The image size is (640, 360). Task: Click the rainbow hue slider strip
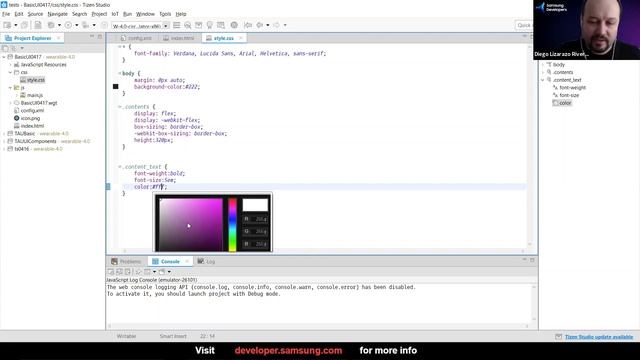(x=232, y=224)
